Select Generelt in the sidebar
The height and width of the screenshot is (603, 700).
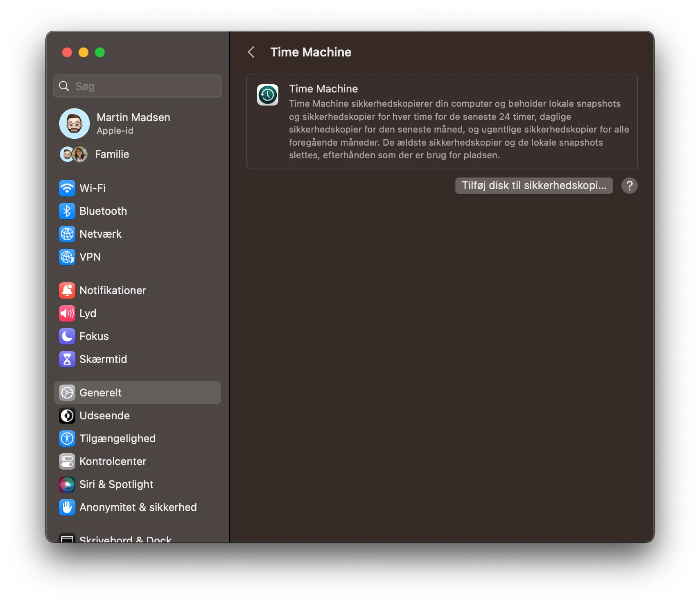(x=101, y=392)
